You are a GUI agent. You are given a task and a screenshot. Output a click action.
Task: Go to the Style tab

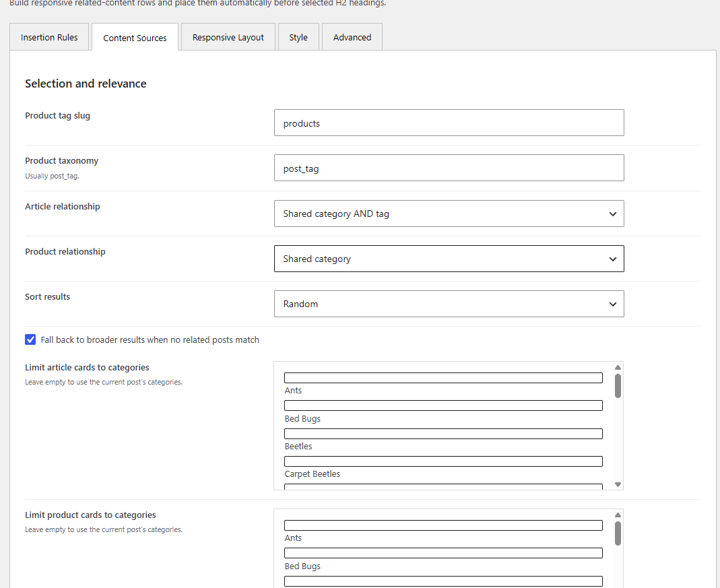point(298,37)
